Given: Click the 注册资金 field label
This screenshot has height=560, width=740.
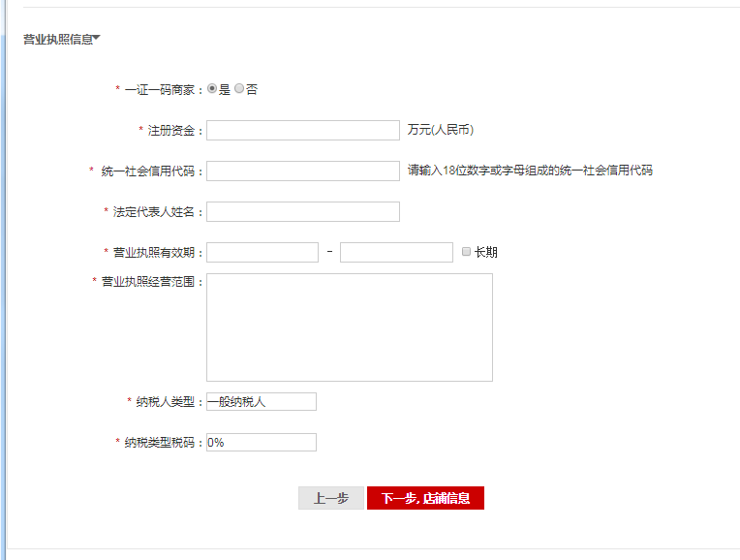Looking at the screenshot, I should pos(172,130).
